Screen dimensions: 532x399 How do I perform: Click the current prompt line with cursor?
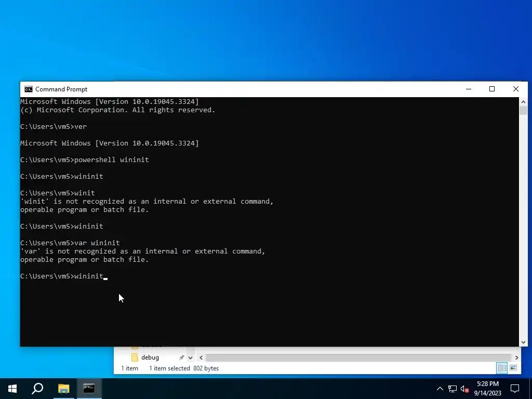coord(64,276)
